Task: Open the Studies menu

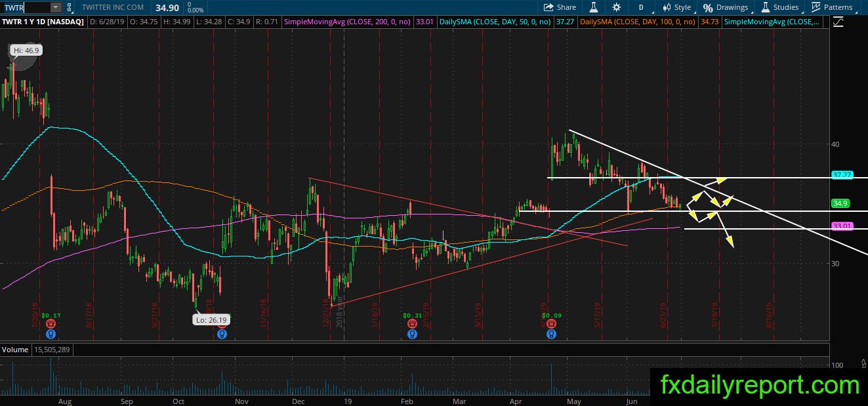Action: click(x=780, y=7)
